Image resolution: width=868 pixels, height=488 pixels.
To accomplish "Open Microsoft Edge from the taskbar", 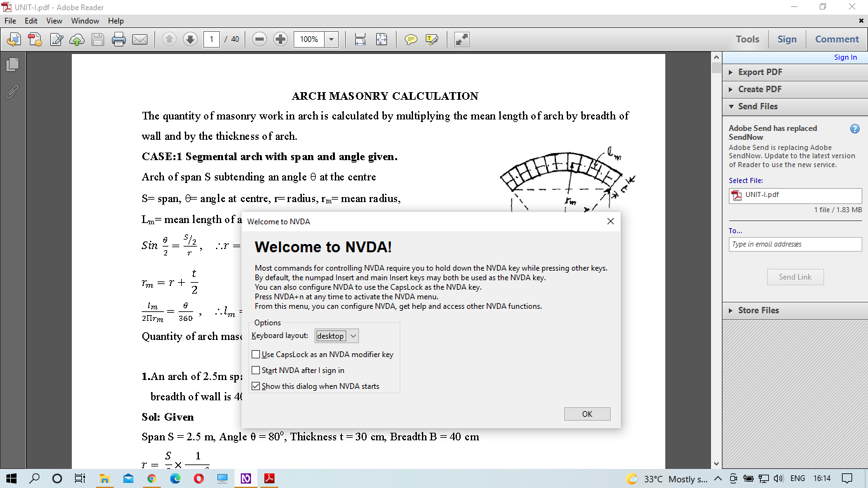I will click(175, 478).
